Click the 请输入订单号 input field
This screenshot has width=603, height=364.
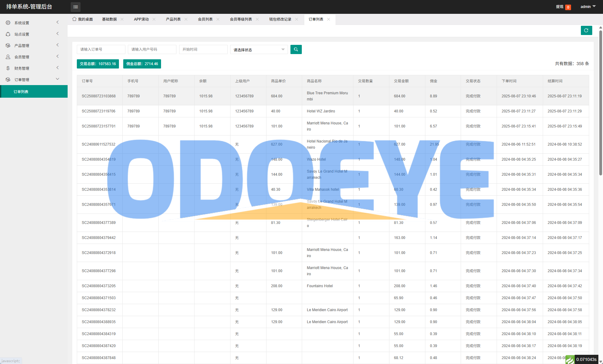[101, 49]
